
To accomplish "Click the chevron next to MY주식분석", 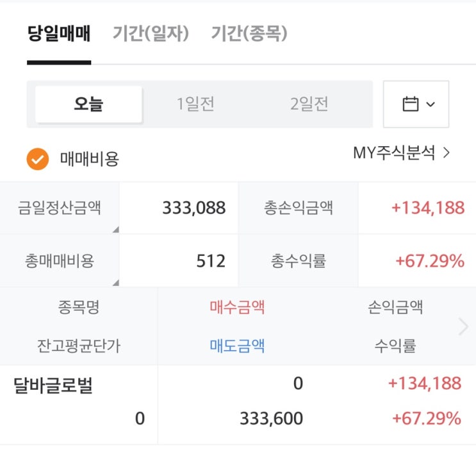I will (447, 153).
